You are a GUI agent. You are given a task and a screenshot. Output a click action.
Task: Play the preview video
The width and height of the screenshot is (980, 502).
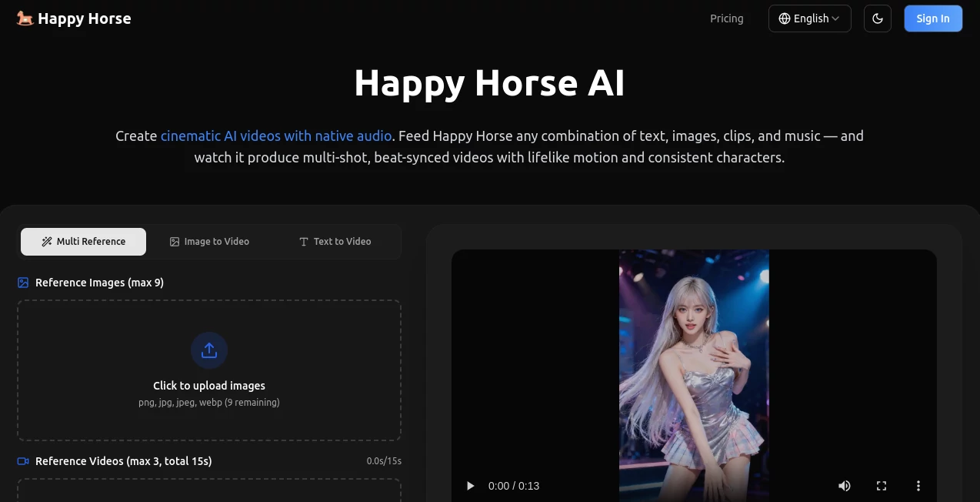[x=470, y=486]
